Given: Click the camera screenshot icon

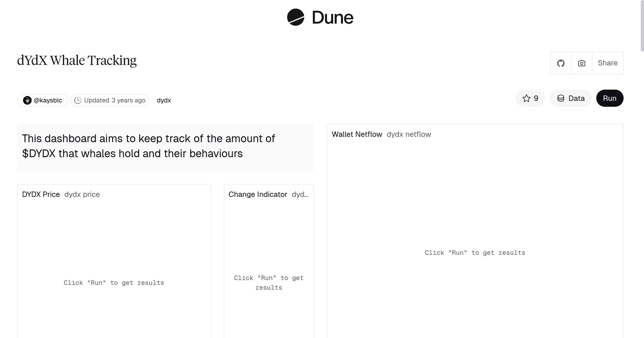Looking at the screenshot, I should coord(581,63).
